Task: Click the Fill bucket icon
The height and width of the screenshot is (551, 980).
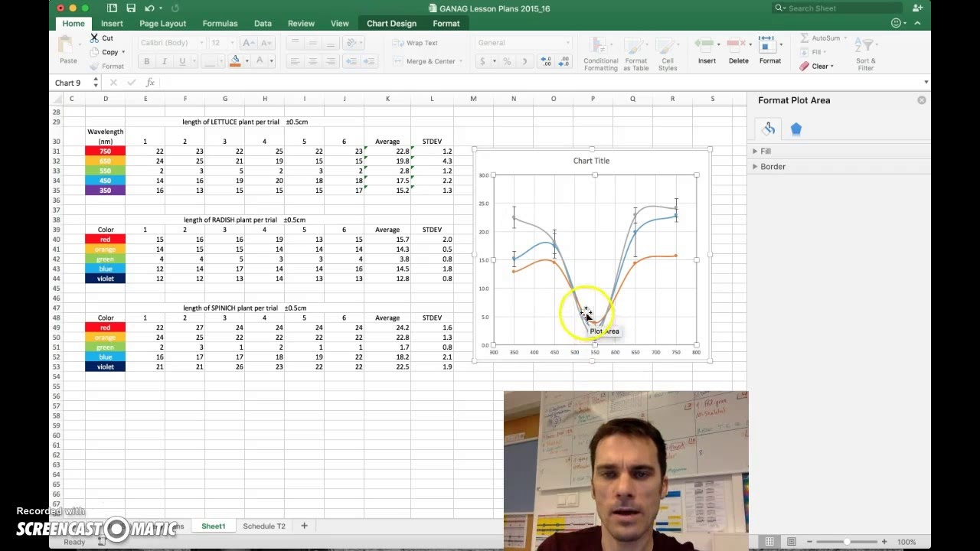Action: pos(234,59)
